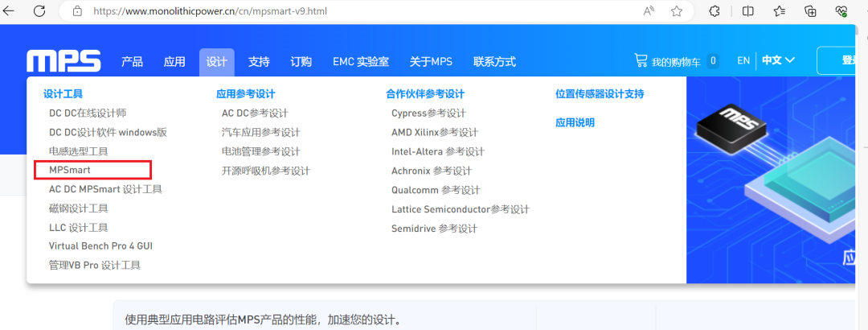Image resolution: width=868 pixels, height=330 pixels.
Task: Open 应用说明 link
Action: [575, 122]
